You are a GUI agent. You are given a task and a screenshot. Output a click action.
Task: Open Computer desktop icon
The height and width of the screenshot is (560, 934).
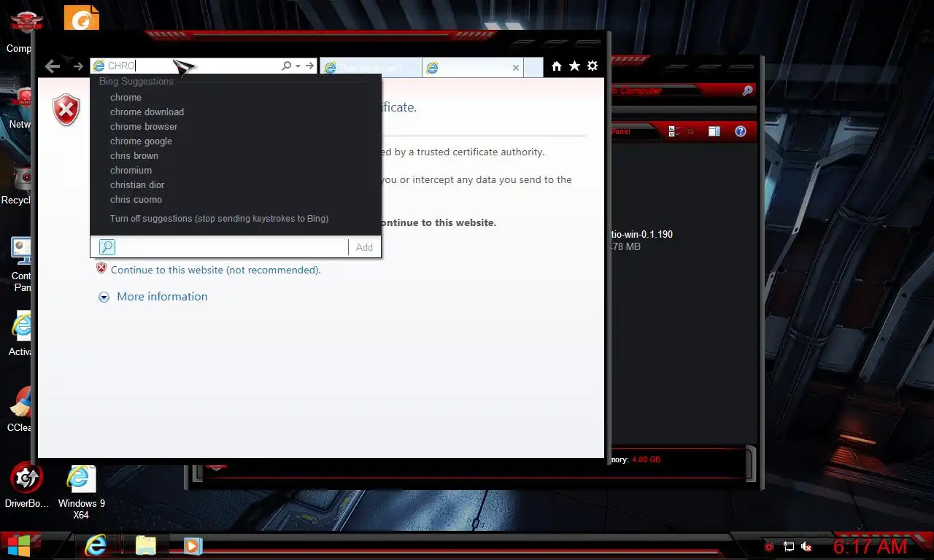[x=23, y=32]
